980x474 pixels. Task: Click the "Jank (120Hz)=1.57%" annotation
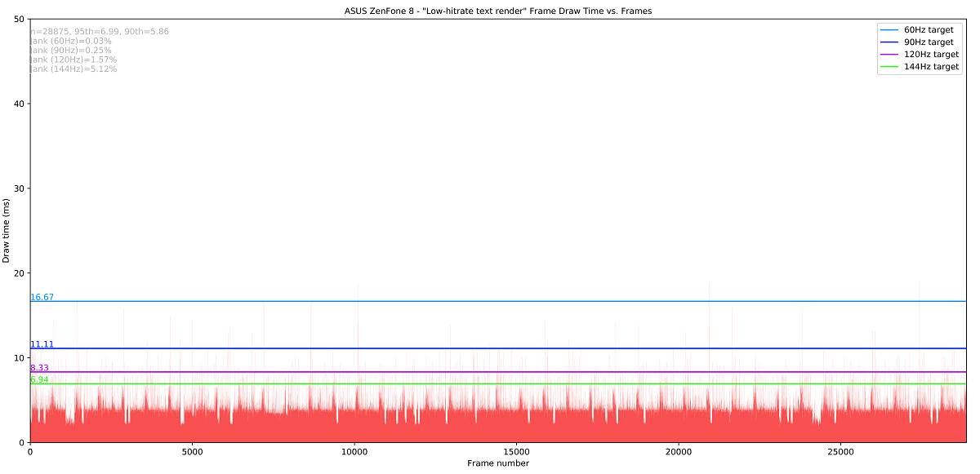(x=73, y=60)
